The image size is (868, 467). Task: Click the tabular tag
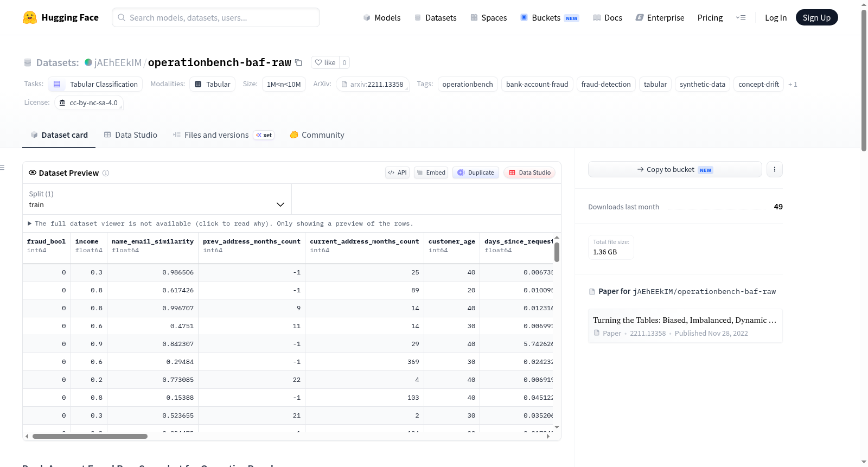(655, 84)
